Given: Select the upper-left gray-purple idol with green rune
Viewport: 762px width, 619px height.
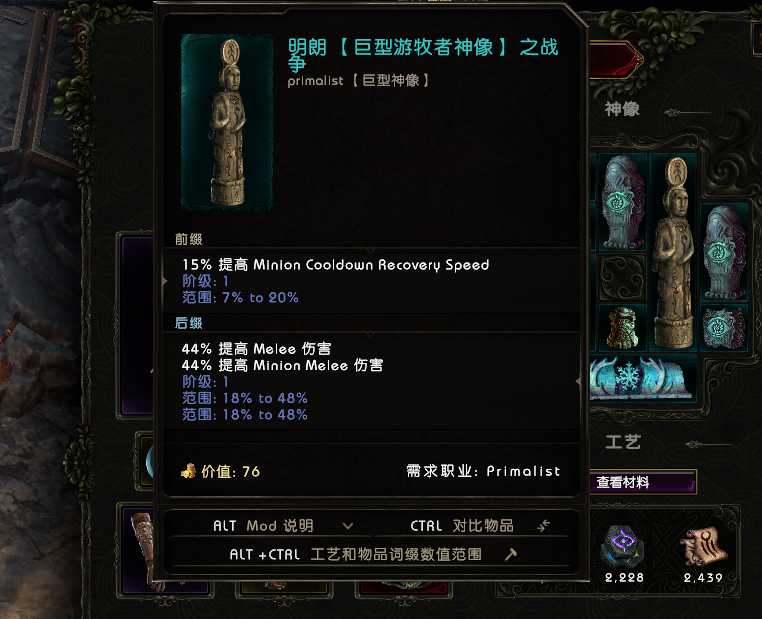Looking at the screenshot, I should [x=622, y=202].
